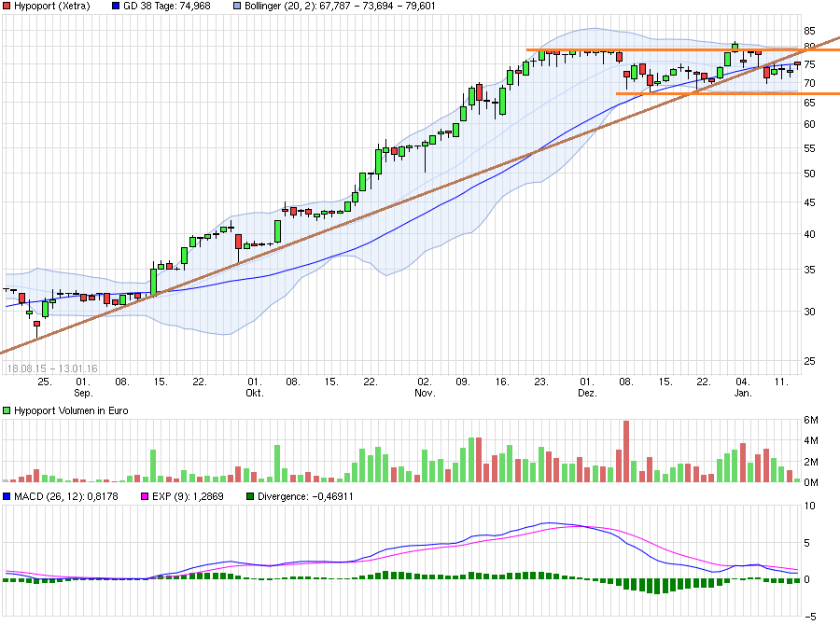840x625 pixels.
Task: Click the date range '18.08.15 - 13.01.16'
Action: click(52, 368)
